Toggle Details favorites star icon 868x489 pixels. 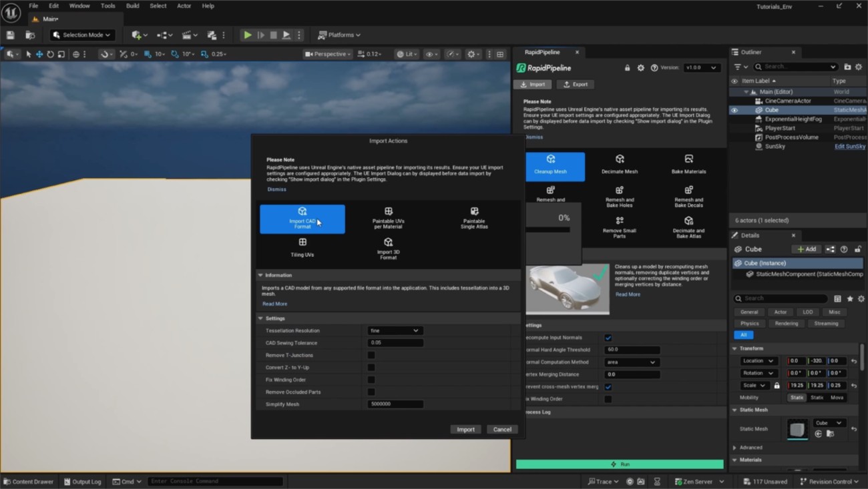[850, 299]
